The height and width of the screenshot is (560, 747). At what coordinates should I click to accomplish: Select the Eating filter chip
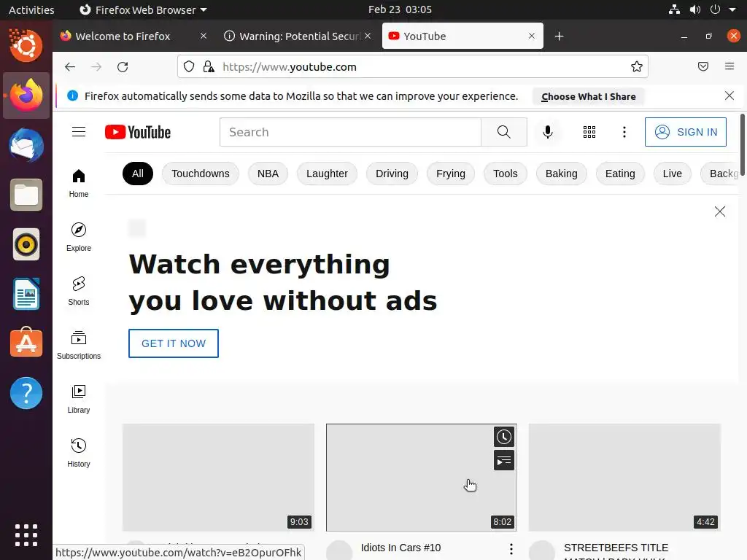click(620, 174)
